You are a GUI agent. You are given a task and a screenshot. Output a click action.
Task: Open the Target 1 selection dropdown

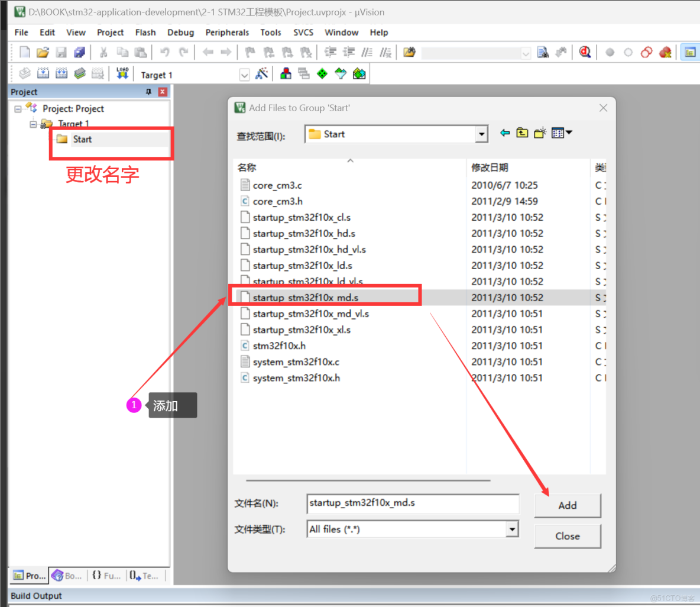click(245, 74)
